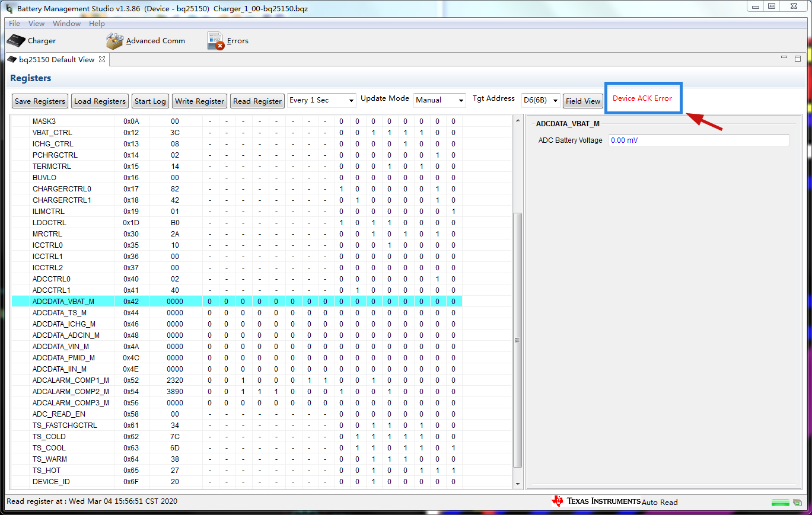812x515 pixels.
Task: Click the ADC Battery Voltage value field
Action: (x=699, y=140)
